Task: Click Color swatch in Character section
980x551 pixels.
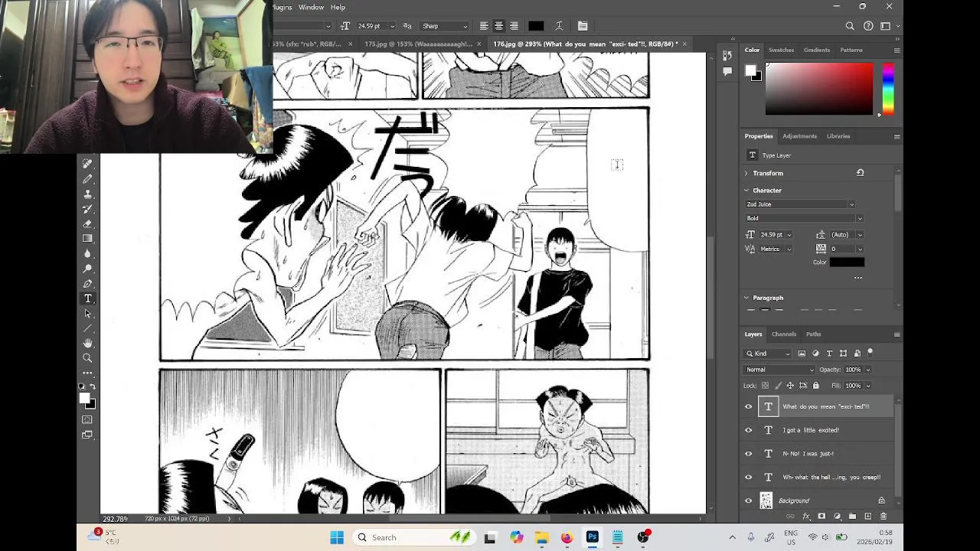Action: click(848, 262)
